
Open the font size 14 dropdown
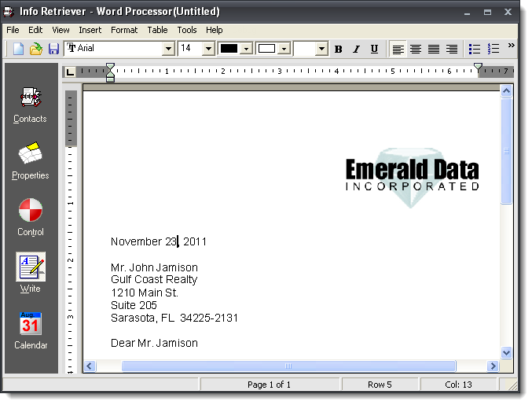pos(208,49)
